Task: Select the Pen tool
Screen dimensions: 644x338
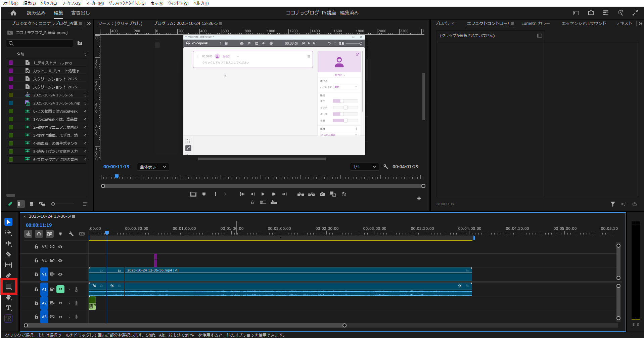Action: point(8,276)
